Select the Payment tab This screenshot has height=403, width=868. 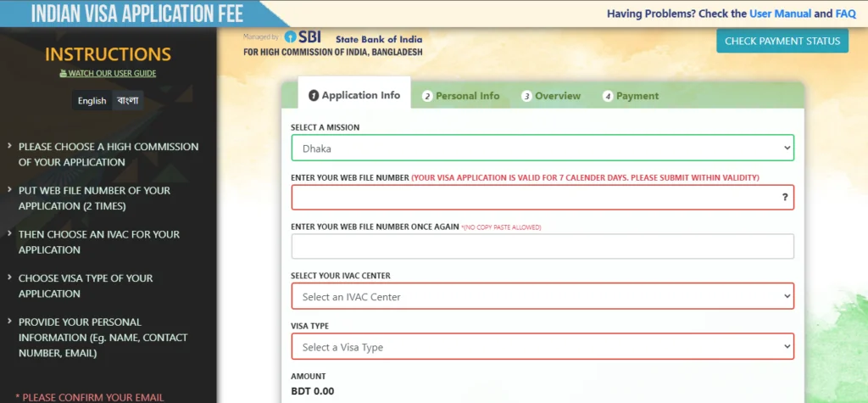pos(631,96)
